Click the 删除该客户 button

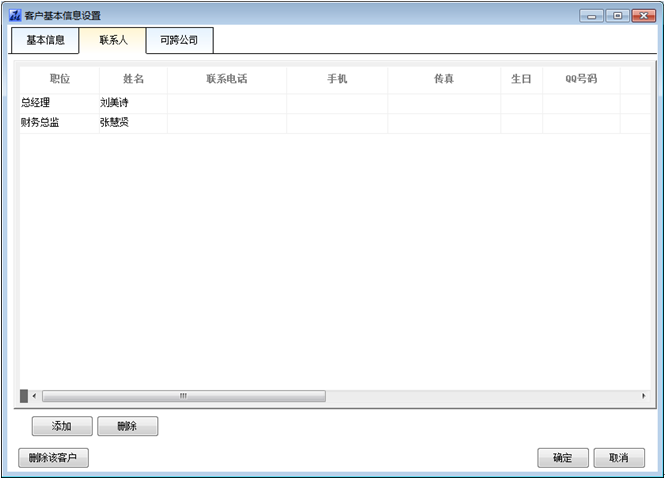[x=53, y=458]
